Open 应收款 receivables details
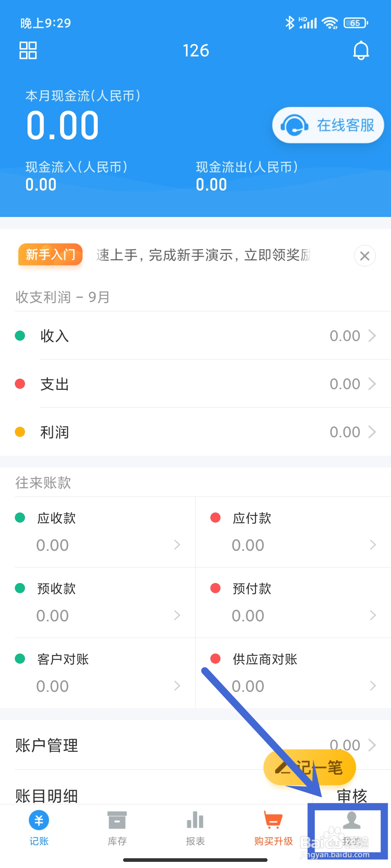 point(98,532)
